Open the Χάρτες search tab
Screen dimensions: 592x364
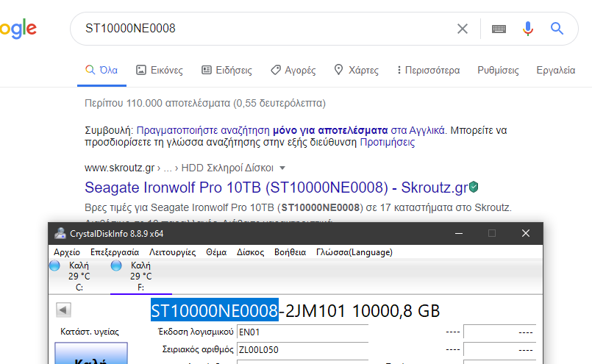pos(357,71)
